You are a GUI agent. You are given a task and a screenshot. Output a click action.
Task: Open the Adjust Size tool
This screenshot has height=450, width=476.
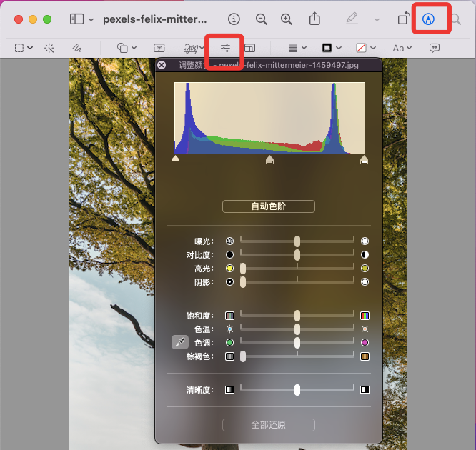click(250, 48)
